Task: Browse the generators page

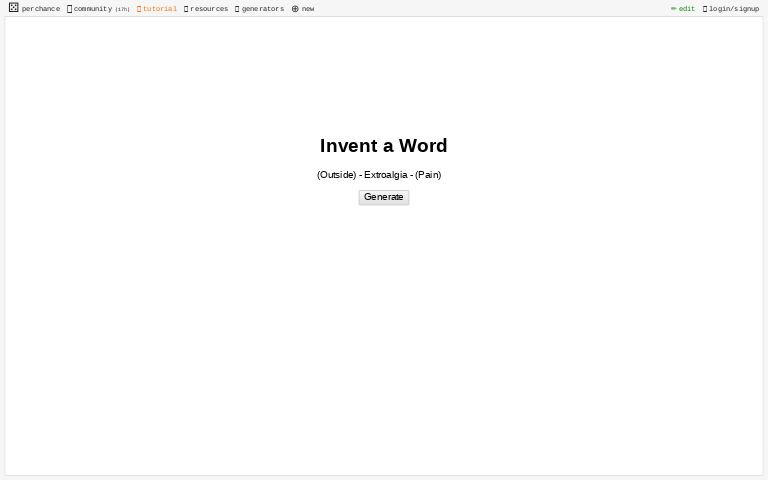Action: 263,9
